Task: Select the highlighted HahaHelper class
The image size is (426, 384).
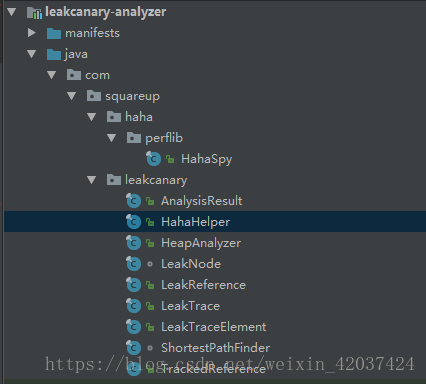Action: pyautogui.click(x=195, y=222)
